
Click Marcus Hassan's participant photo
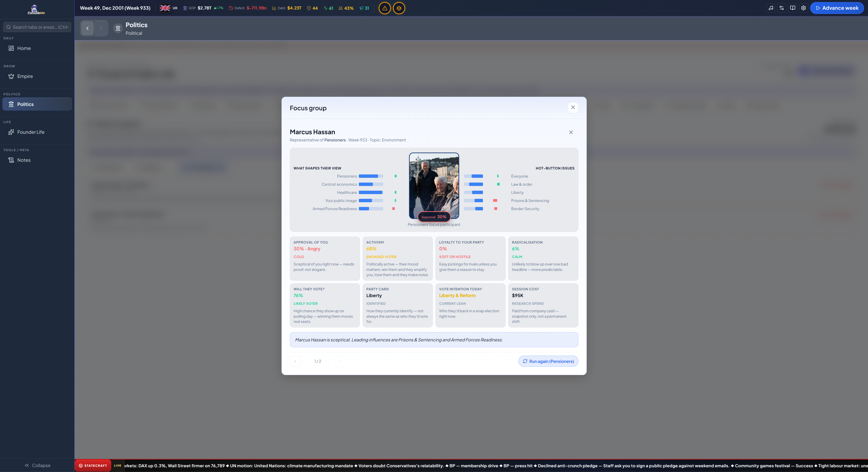coord(434,186)
